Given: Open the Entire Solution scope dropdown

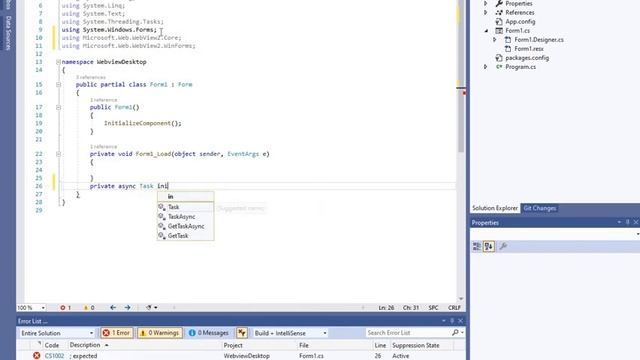Looking at the screenshot, I should tap(91, 333).
